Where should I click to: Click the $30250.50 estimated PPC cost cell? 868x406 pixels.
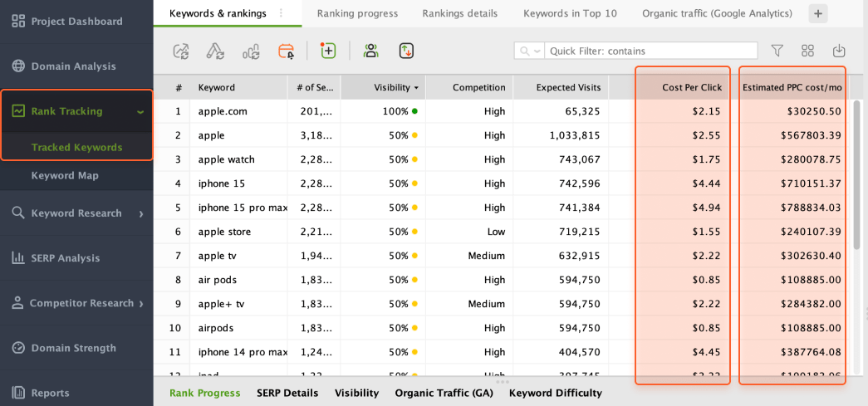pos(792,112)
